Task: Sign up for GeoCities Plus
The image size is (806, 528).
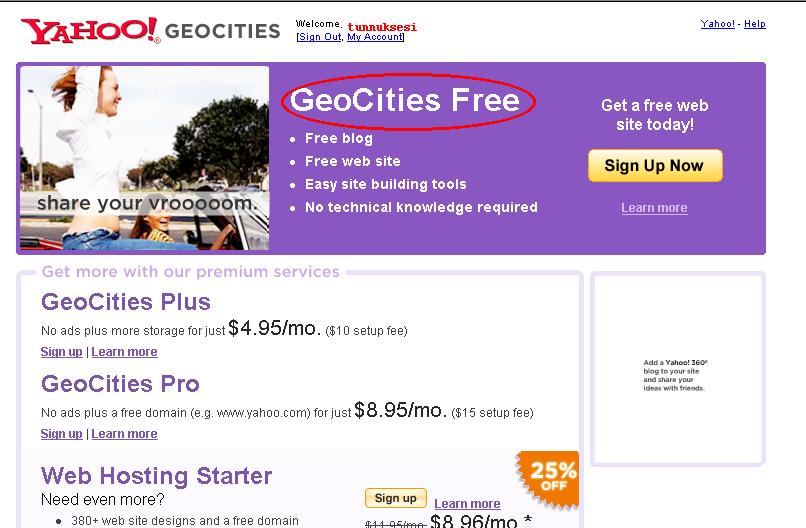Action: coord(61,352)
